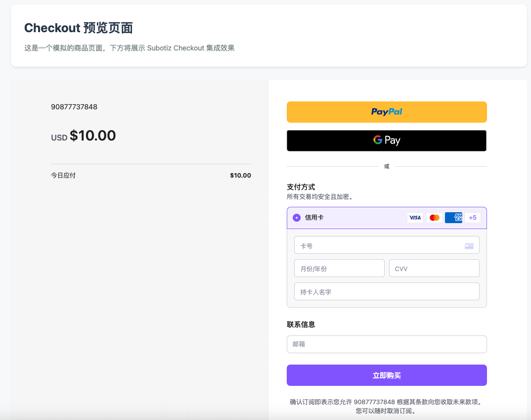The image size is (531, 420).
Task: Click the 今日应付 total row label
Action: [63, 176]
